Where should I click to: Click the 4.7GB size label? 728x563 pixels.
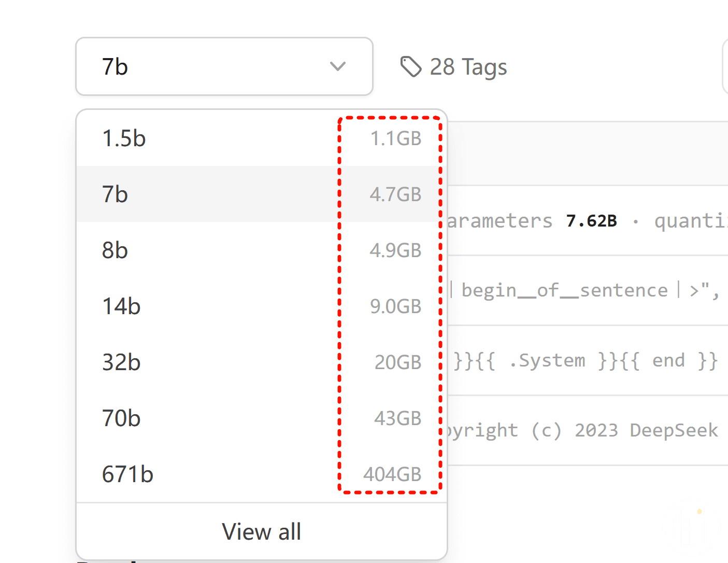395,194
